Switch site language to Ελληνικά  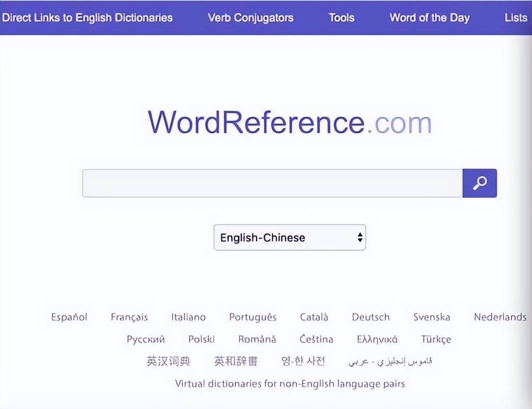[x=377, y=339]
